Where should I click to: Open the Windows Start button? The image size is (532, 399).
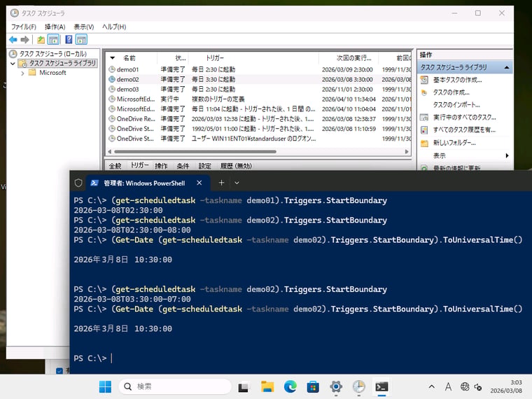(x=105, y=387)
